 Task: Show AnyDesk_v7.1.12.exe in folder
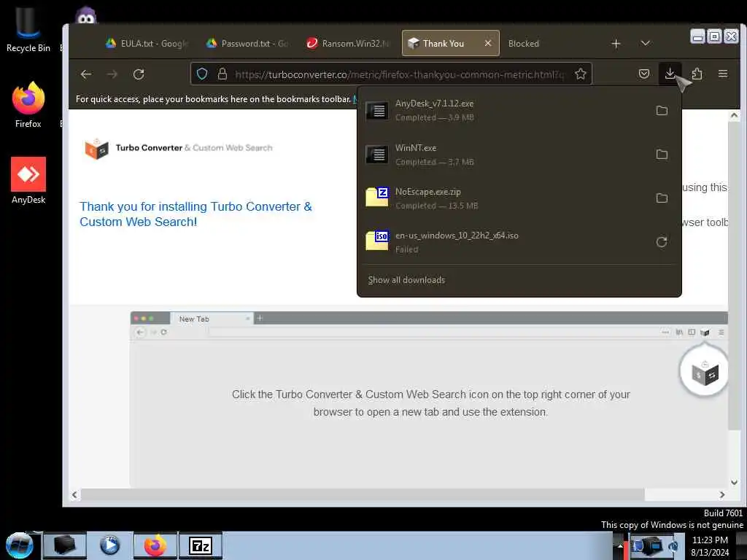click(x=662, y=111)
